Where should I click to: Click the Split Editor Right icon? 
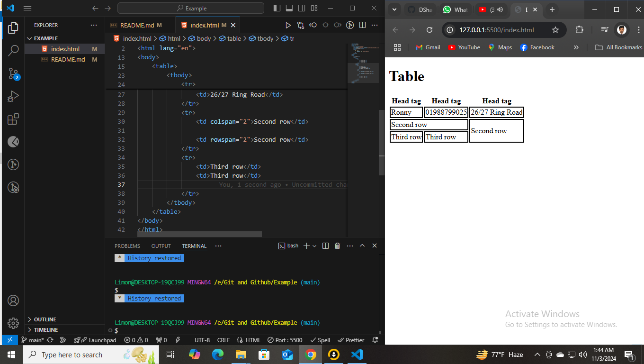point(362,25)
